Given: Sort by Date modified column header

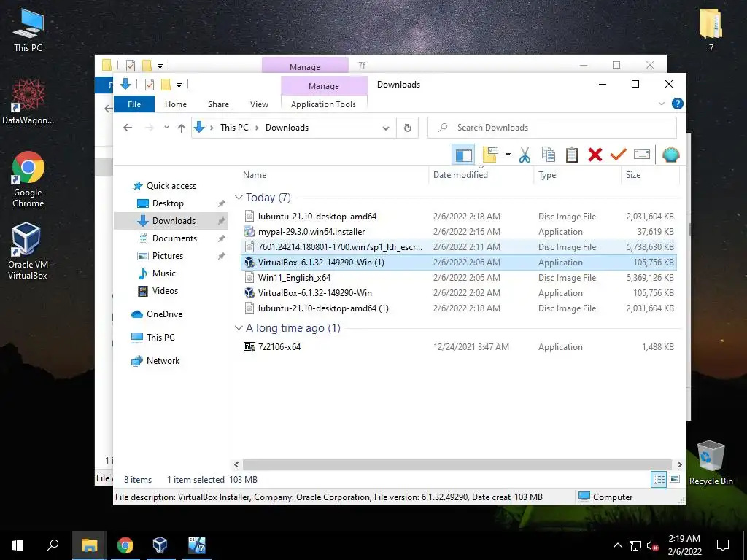Looking at the screenshot, I should click(460, 175).
